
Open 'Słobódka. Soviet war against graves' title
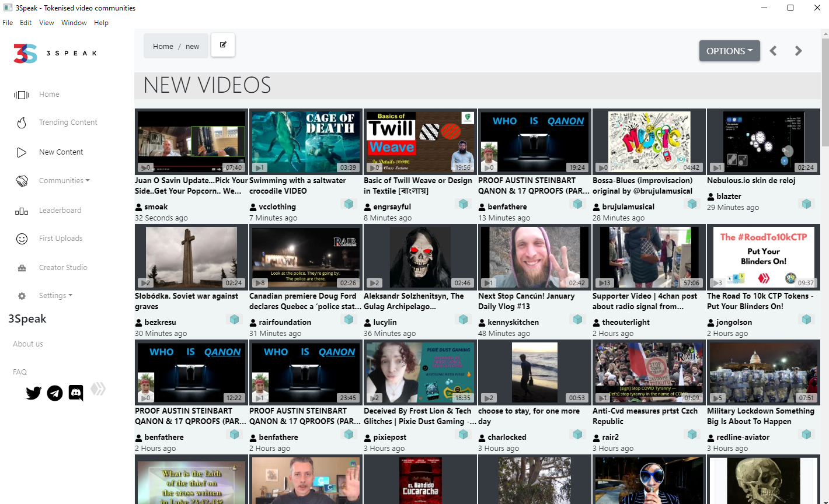(x=186, y=302)
